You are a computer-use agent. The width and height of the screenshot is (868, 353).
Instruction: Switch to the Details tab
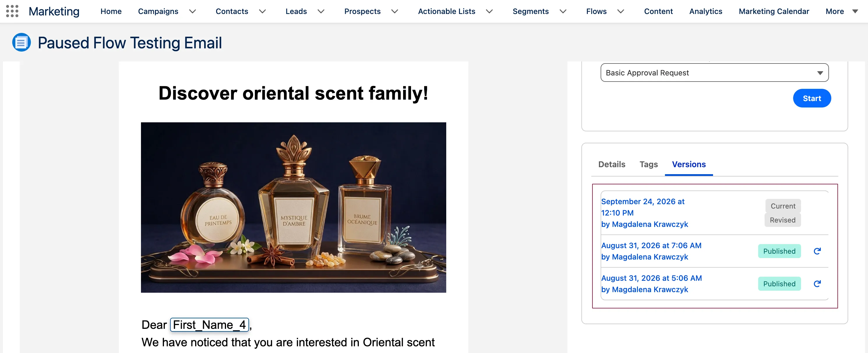click(612, 164)
